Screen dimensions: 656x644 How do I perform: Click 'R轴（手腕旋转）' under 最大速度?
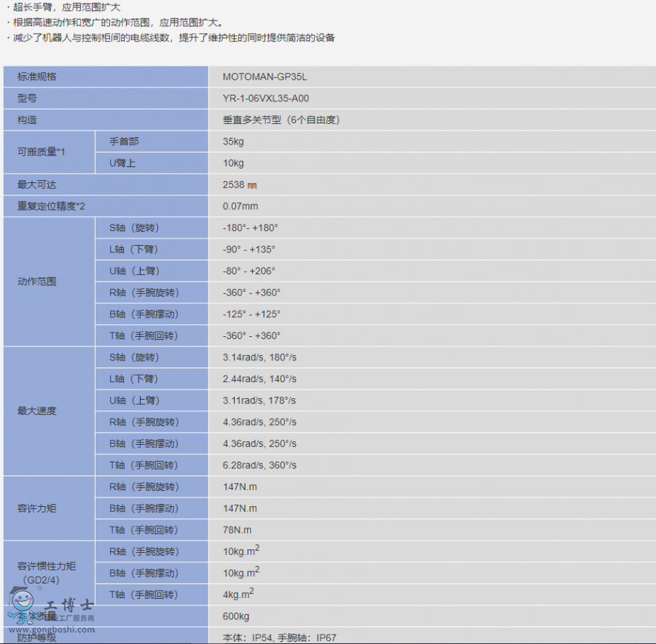tap(144, 422)
